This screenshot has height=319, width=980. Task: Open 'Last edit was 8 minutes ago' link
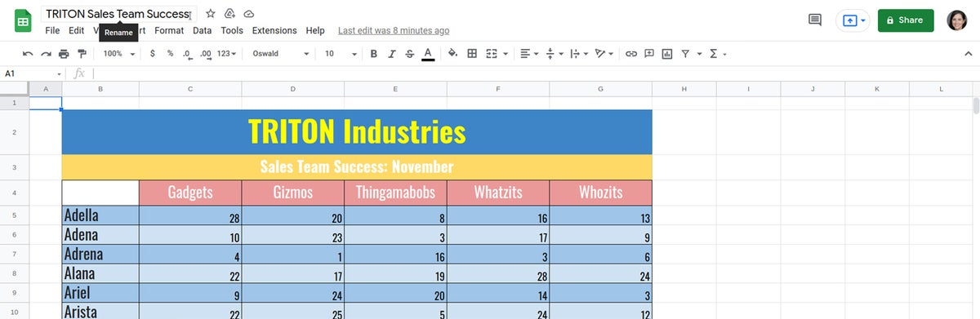coord(394,30)
